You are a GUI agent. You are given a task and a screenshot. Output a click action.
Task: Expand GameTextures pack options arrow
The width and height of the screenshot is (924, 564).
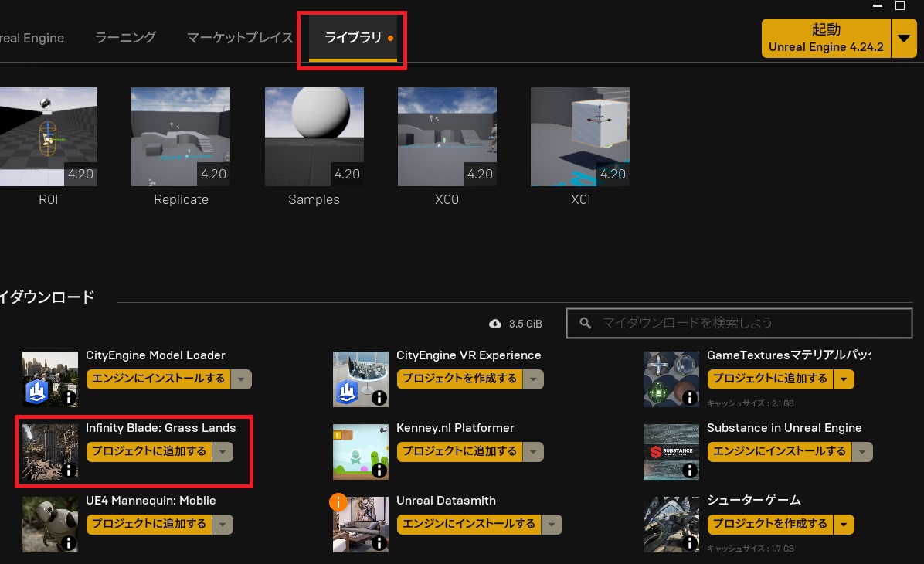click(x=844, y=379)
